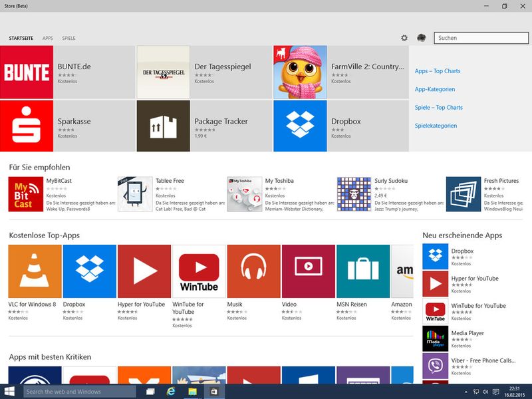The image size is (532, 399).
Task: Click VLC for Windows 8 label
Action: click(32, 305)
